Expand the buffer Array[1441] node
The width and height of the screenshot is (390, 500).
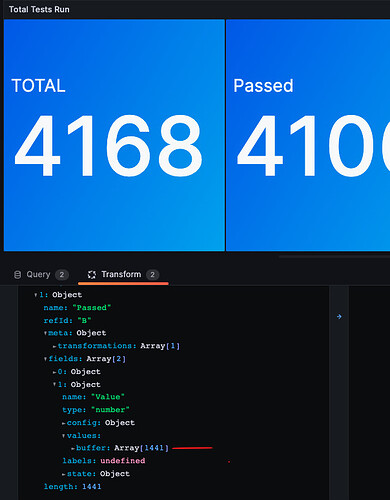[x=73, y=449]
